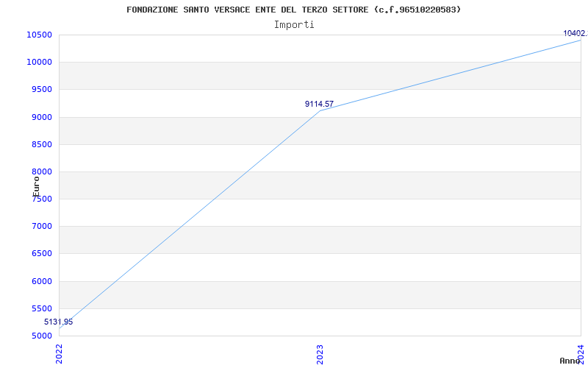
Task: Click the y-axis value 6000
Action: pos(41,281)
